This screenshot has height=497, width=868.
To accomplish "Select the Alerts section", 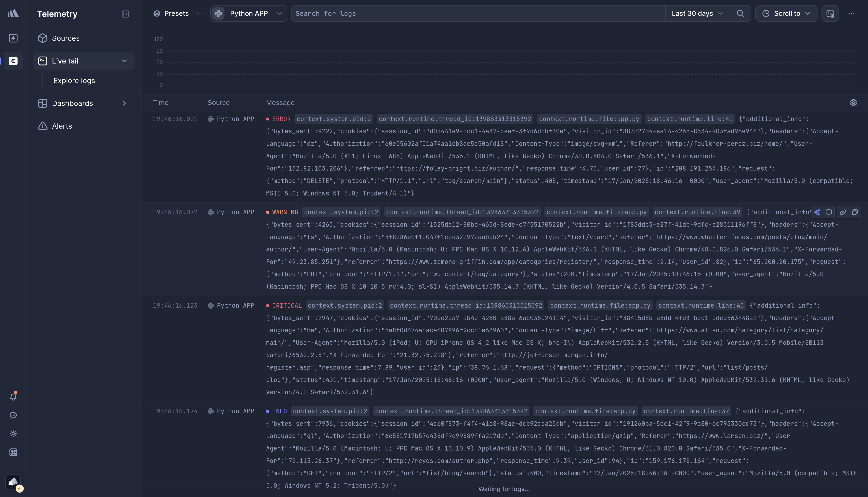I will pos(62,126).
